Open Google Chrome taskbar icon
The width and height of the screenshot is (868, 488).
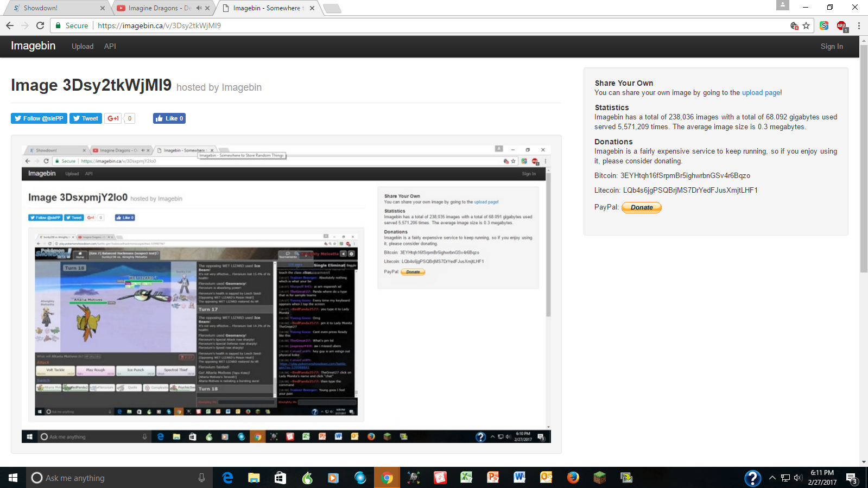[387, 478]
